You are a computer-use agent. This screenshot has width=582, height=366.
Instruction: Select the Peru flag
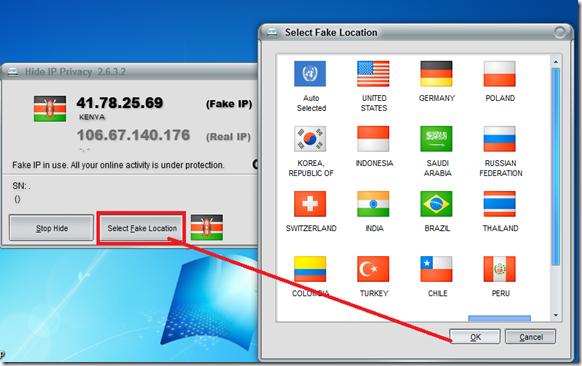[x=499, y=269]
